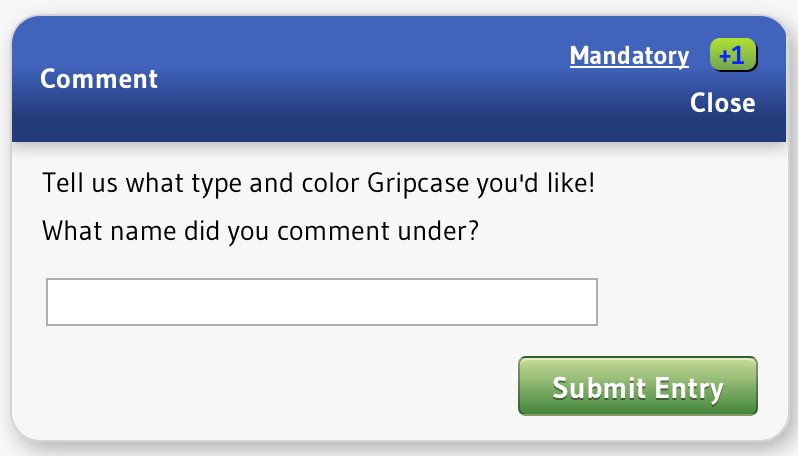
Task: Place cursor at left edge of name field
Action: (x=54, y=302)
